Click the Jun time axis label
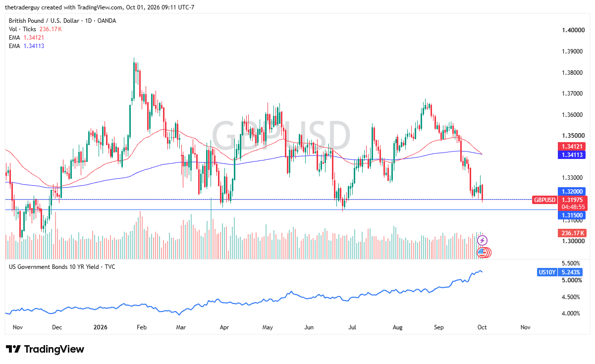Viewport: 595px width, 364px height. coord(309,327)
